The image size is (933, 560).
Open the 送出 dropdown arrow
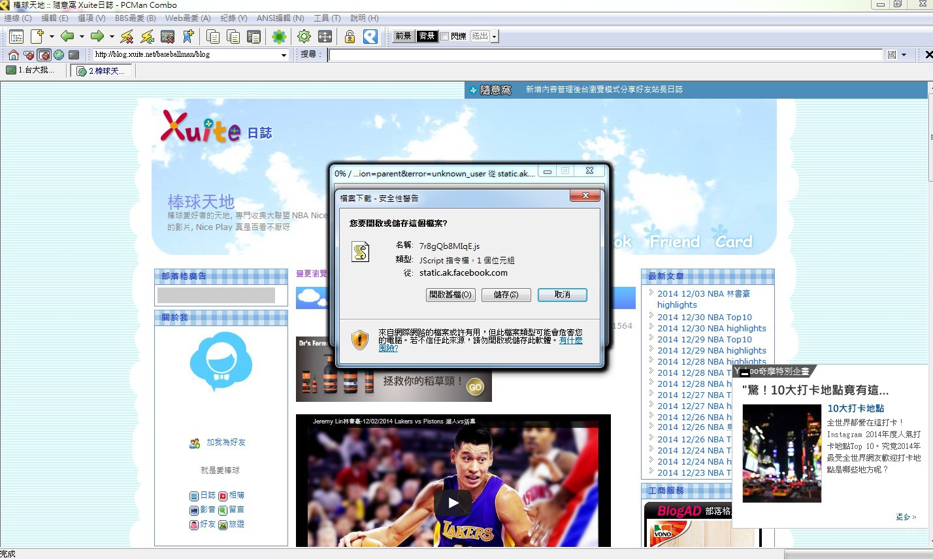pos(495,37)
